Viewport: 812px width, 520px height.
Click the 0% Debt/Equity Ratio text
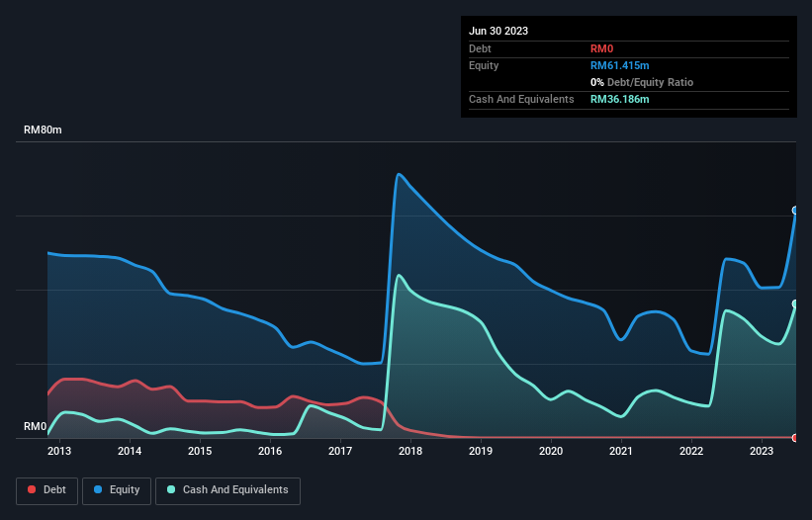coord(642,82)
